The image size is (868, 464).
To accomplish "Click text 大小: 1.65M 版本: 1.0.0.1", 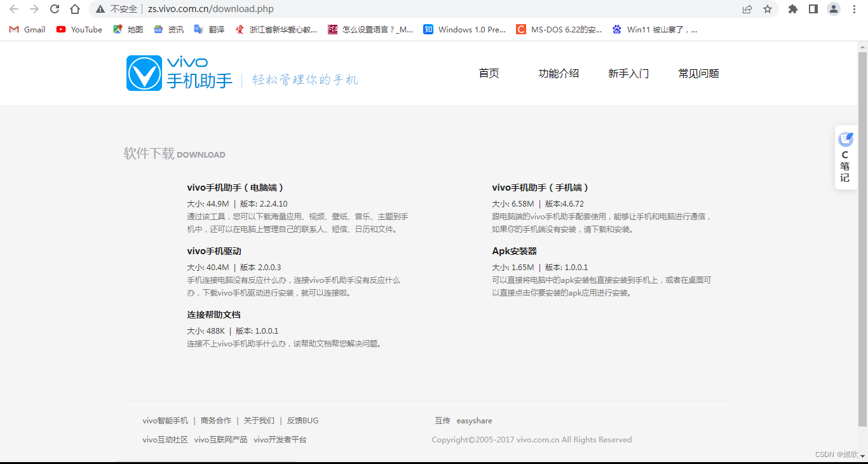I will pyautogui.click(x=540, y=268).
